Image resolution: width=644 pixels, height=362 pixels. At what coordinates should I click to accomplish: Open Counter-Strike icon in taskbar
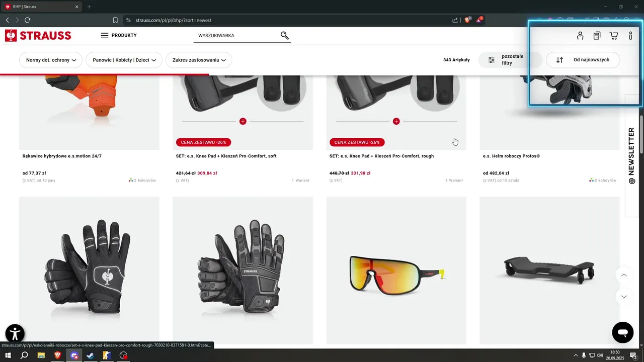107,355
